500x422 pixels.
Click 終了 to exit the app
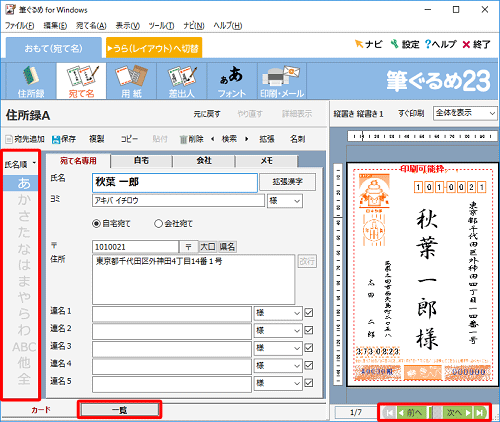click(x=476, y=44)
